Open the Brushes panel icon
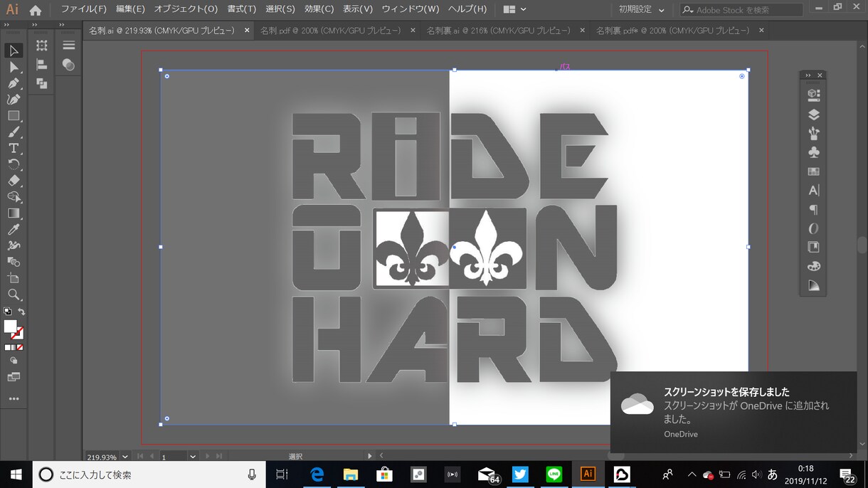 pyautogui.click(x=814, y=133)
